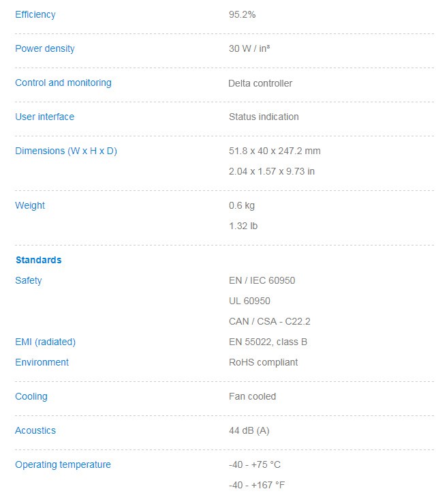
Task: Select the Delta controller text
Action: (x=260, y=83)
